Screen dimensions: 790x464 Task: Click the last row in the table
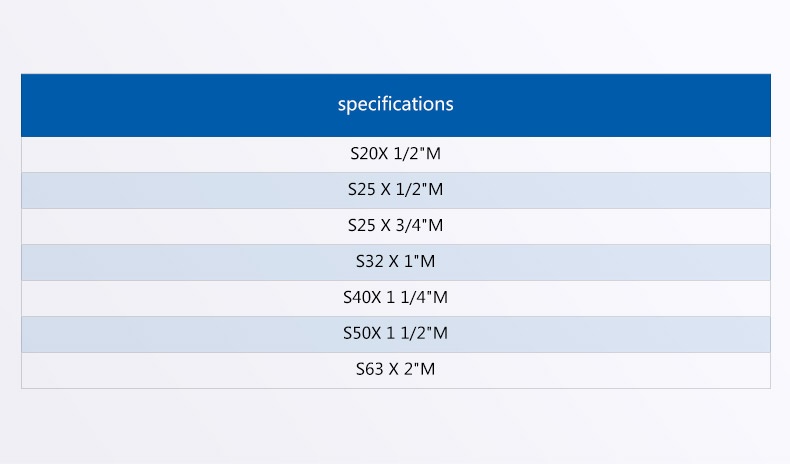point(396,370)
